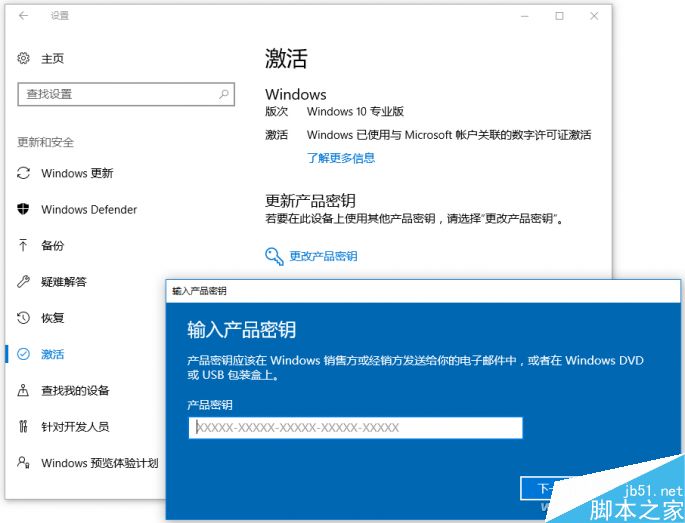This screenshot has width=685, height=523.
Task: Click the search magnifier icon
Action: click(225, 94)
